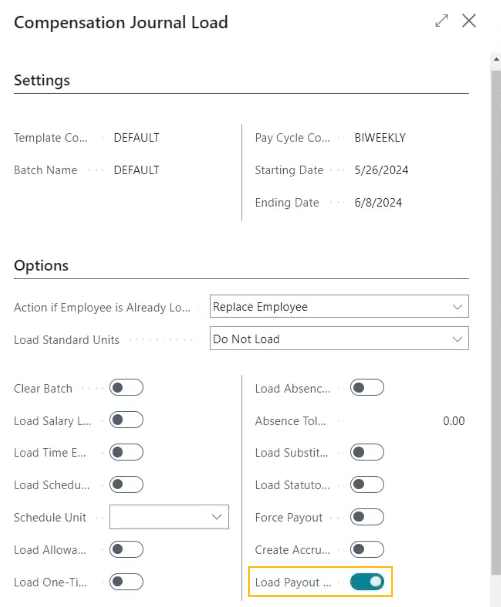Click the Batch Name value DEFAULT
Screen dimensions: 501x607
(x=136, y=170)
